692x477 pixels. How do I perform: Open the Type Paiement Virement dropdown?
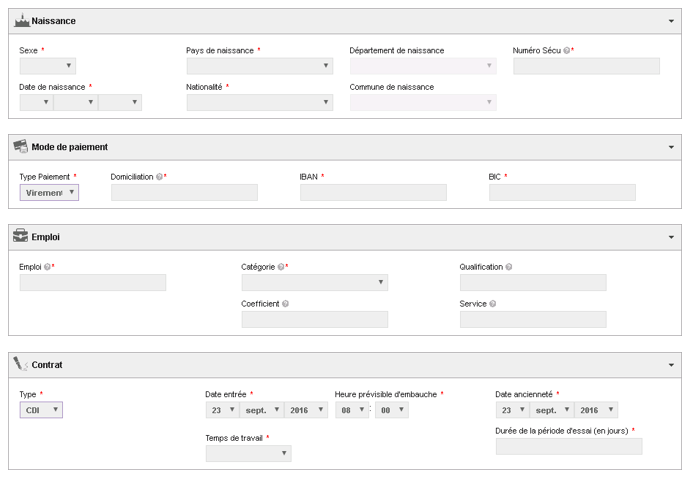click(49, 192)
